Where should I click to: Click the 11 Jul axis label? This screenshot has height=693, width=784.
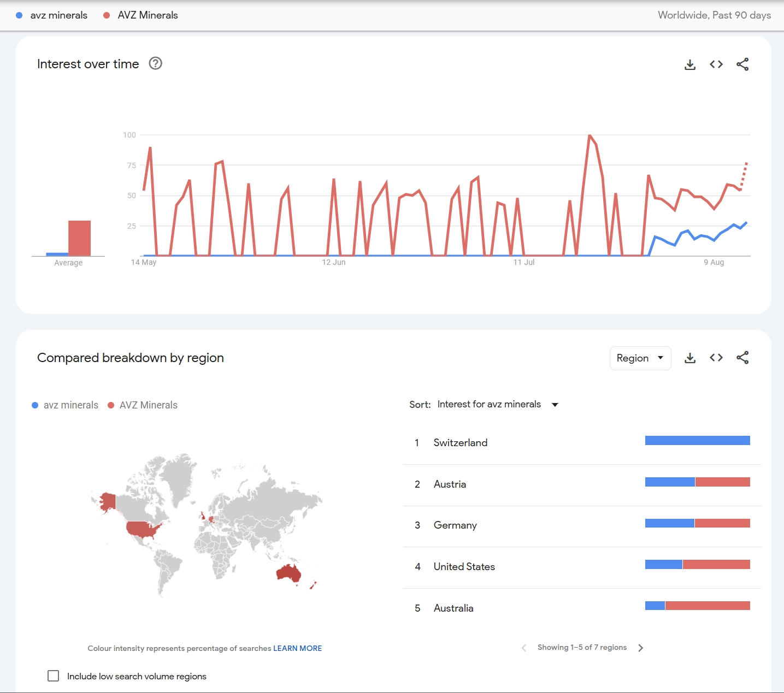pyautogui.click(x=524, y=262)
